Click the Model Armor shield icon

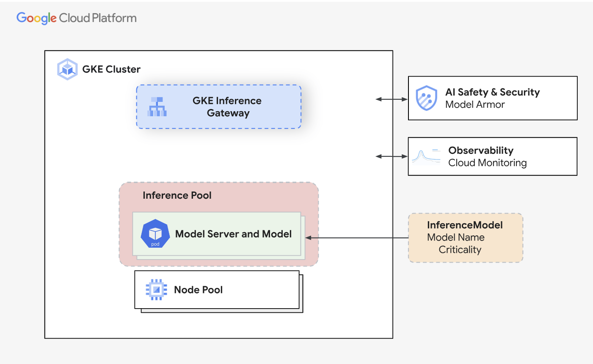click(426, 98)
